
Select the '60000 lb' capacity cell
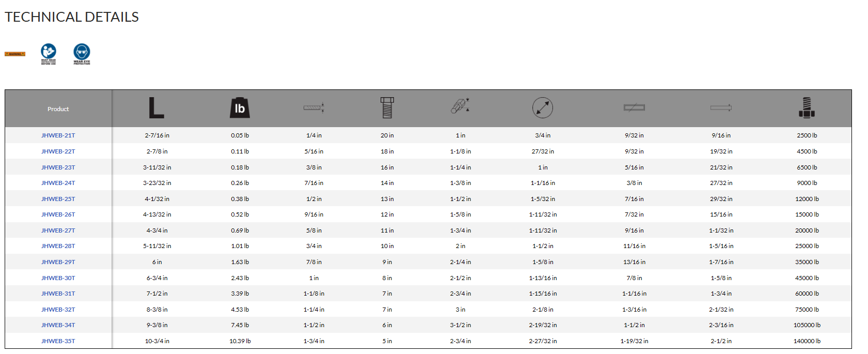[x=807, y=294]
